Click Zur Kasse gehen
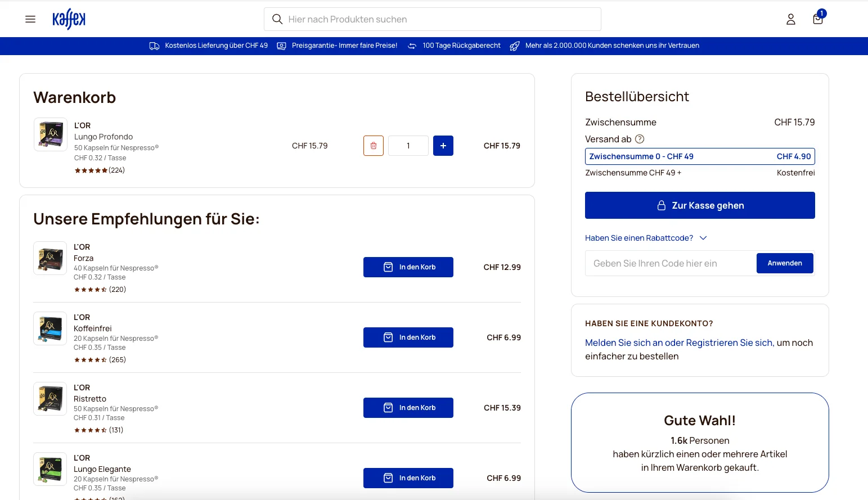Viewport: 868px width, 500px height. click(x=699, y=205)
